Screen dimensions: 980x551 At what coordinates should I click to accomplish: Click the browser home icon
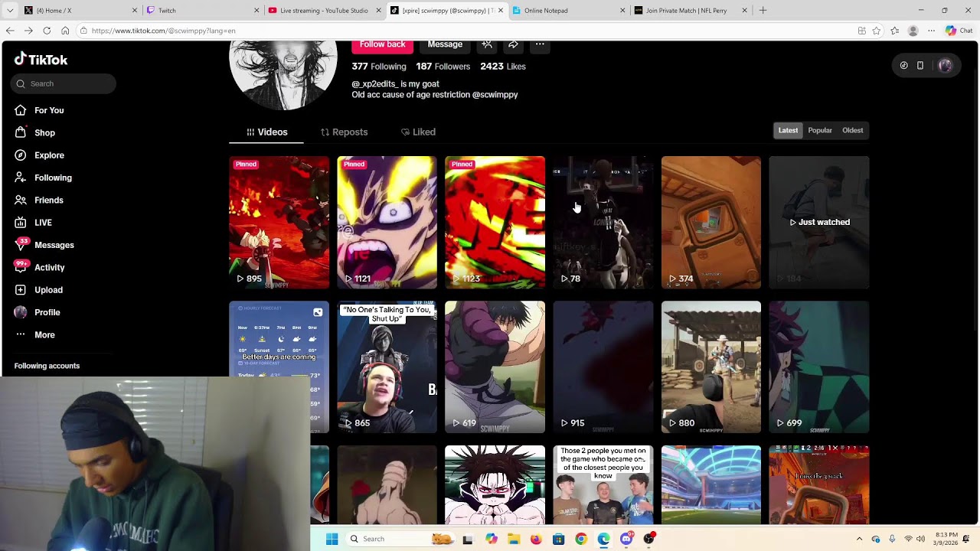click(x=65, y=31)
